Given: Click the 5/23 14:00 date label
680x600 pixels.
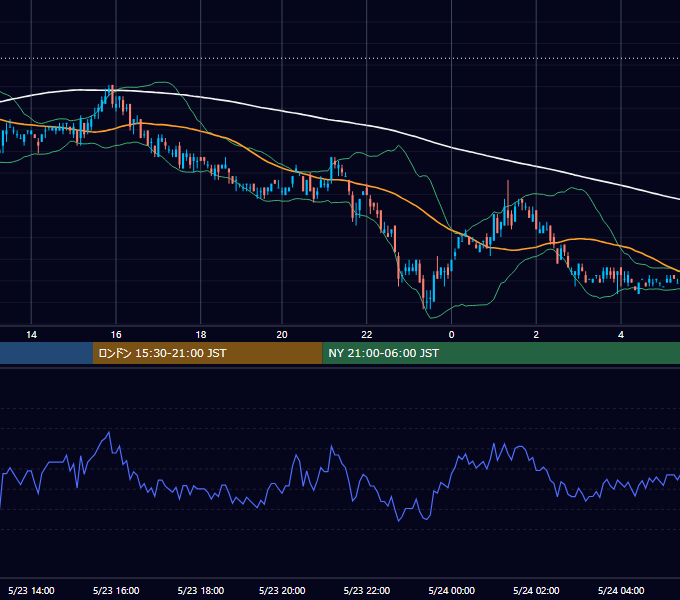Looking at the screenshot, I should pyautogui.click(x=31, y=590).
